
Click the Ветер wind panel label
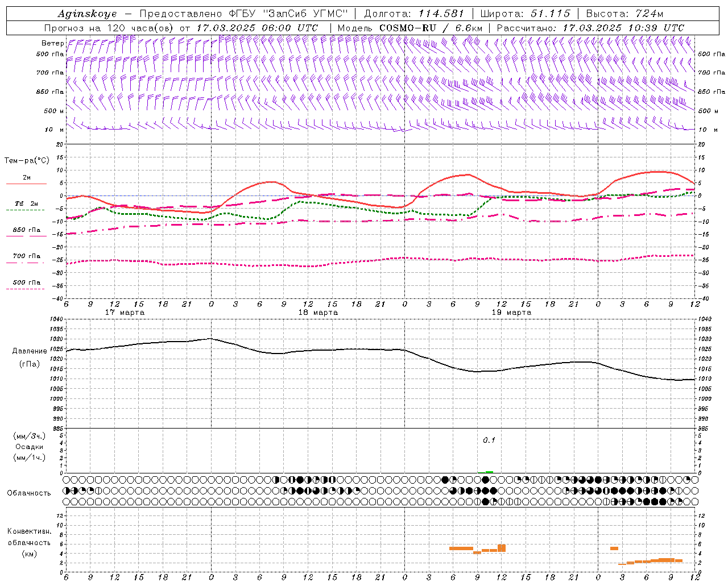point(53,43)
